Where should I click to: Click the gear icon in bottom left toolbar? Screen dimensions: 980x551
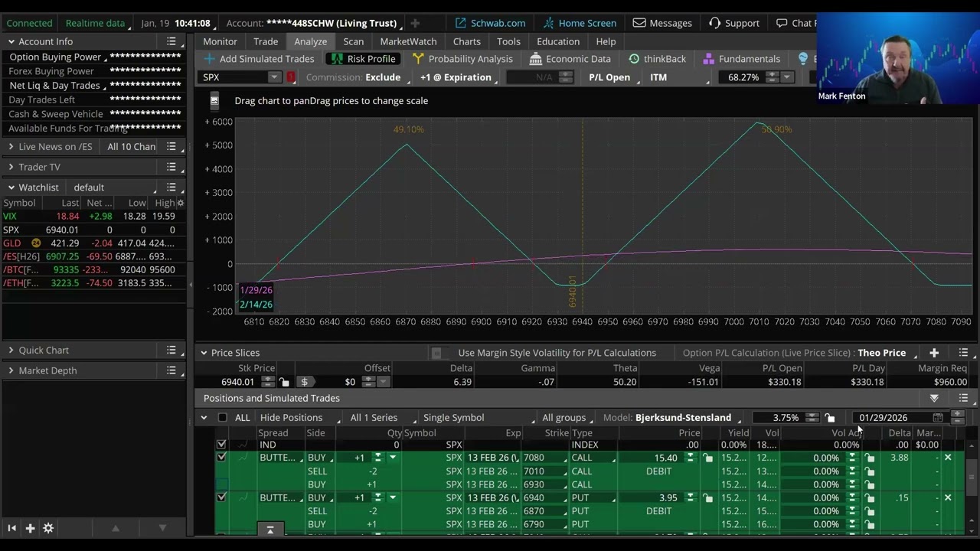[x=48, y=528]
